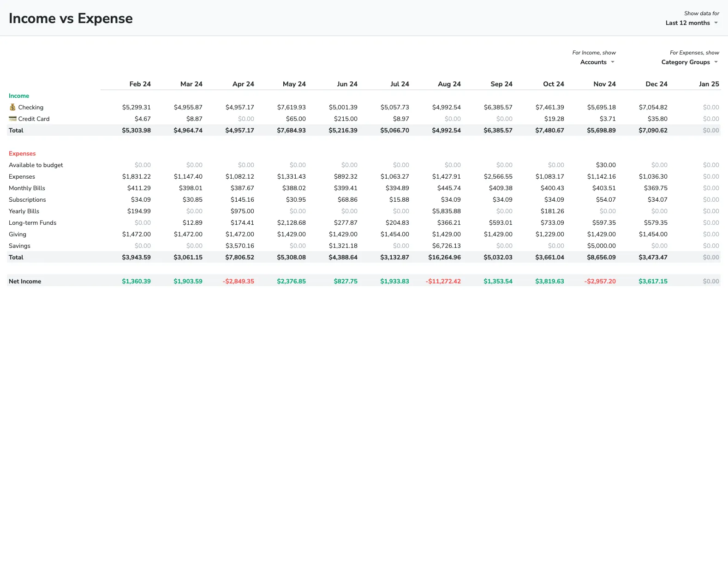The image size is (728, 577).
Task: Click the Monthly Bills row label
Action: coord(27,188)
